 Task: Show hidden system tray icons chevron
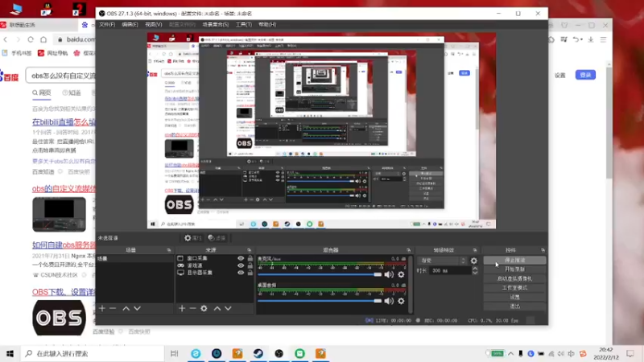[510, 353]
